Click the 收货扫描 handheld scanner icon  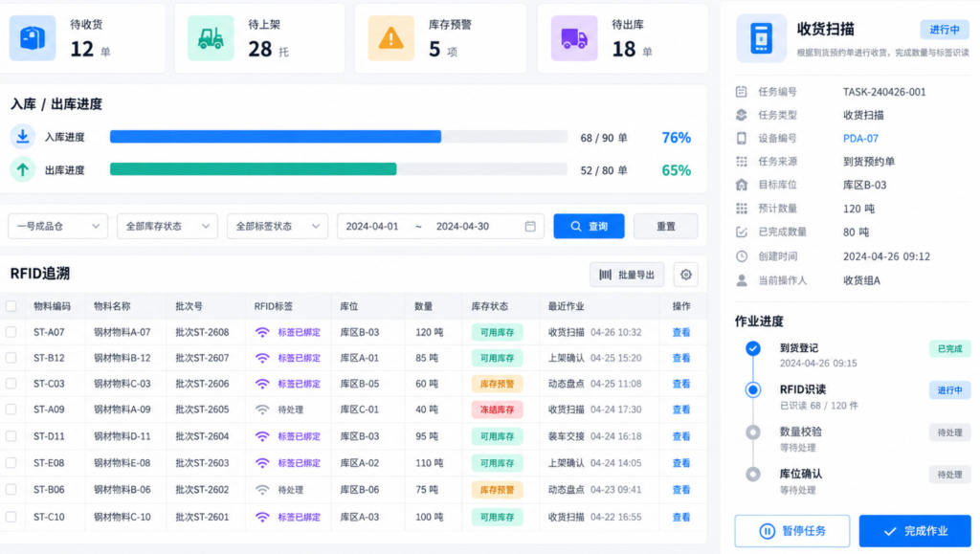[761, 38]
